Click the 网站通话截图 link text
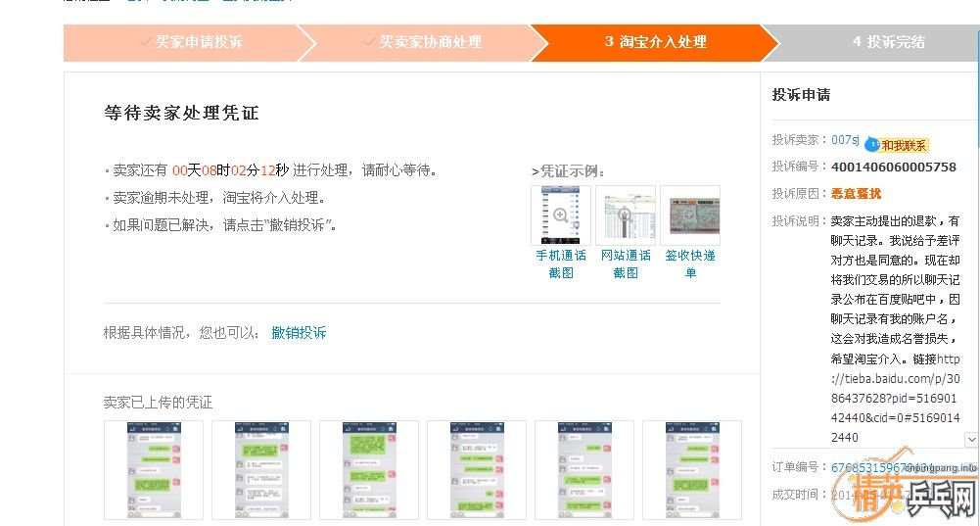980x526 pixels. [x=626, y=263]
